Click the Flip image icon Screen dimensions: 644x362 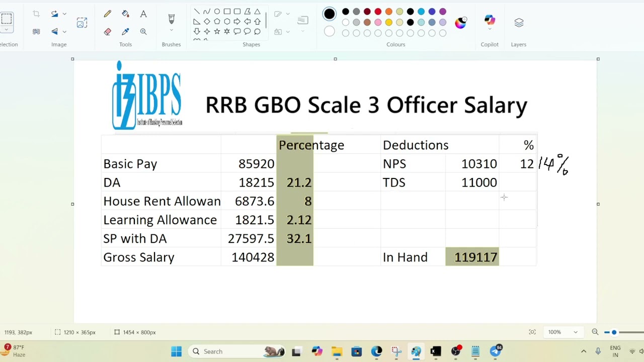(x=54, y=32)
